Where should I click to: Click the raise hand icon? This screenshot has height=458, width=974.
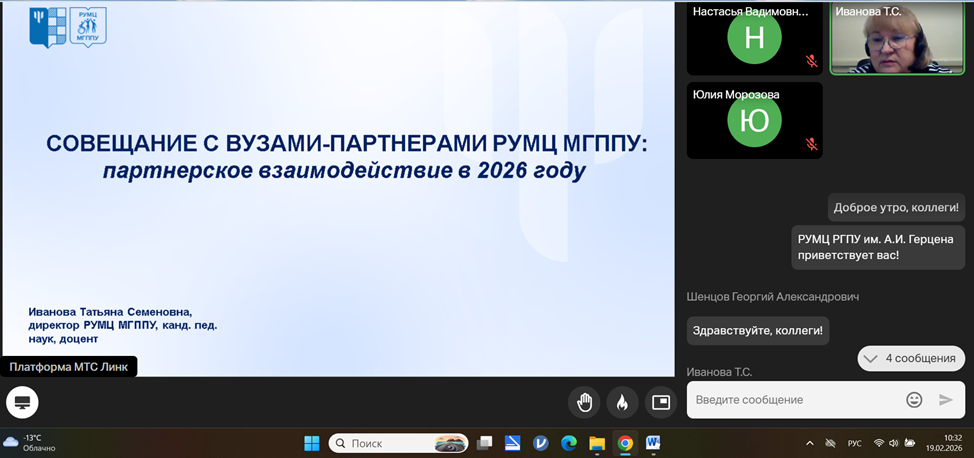coord(584,402)
